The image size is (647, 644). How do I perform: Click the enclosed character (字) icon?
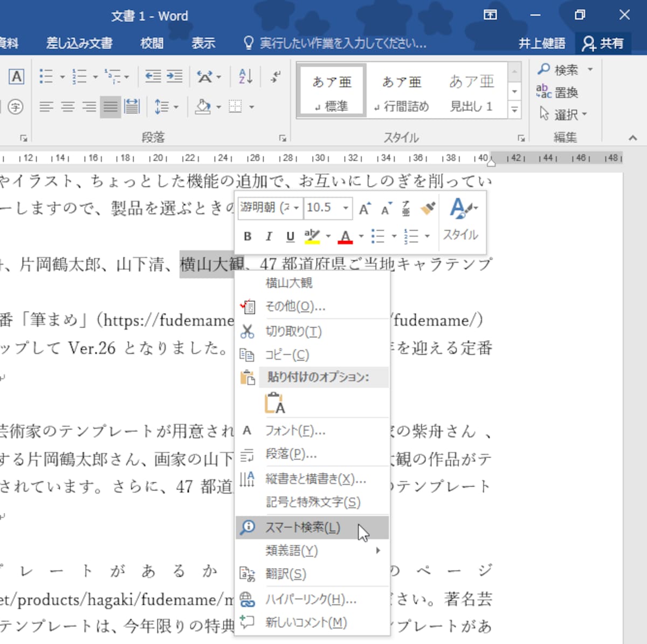point(16,107)
